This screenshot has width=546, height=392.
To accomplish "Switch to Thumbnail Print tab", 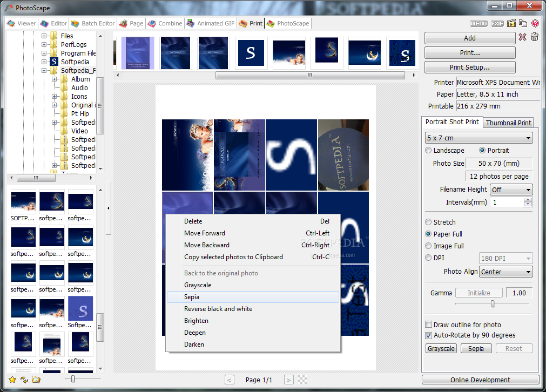I will tap(508, 123).
